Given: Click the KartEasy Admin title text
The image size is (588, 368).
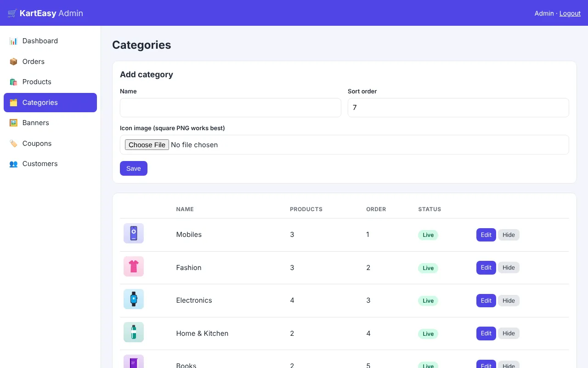Looking at the screenshot, I should [51, 13].
